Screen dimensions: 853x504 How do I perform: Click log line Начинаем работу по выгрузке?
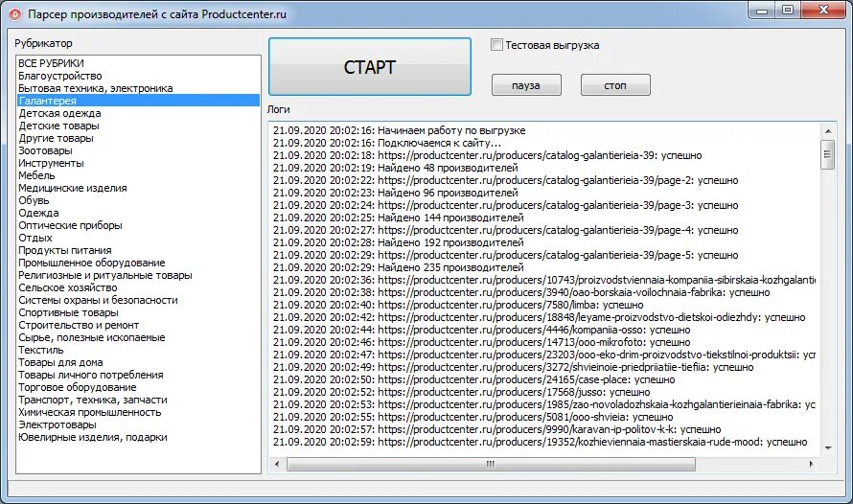pyautogui.click(x=400, y=130)
